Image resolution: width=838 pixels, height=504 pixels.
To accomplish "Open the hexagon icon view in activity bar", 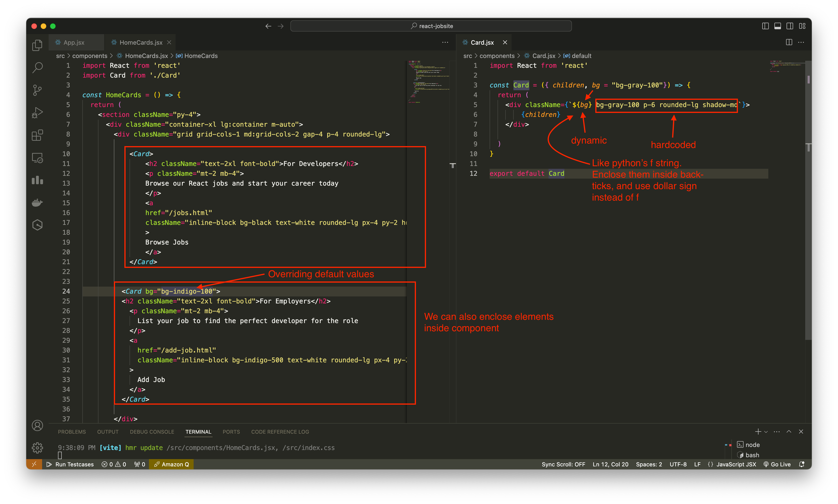I will click(x=37, y=225).
